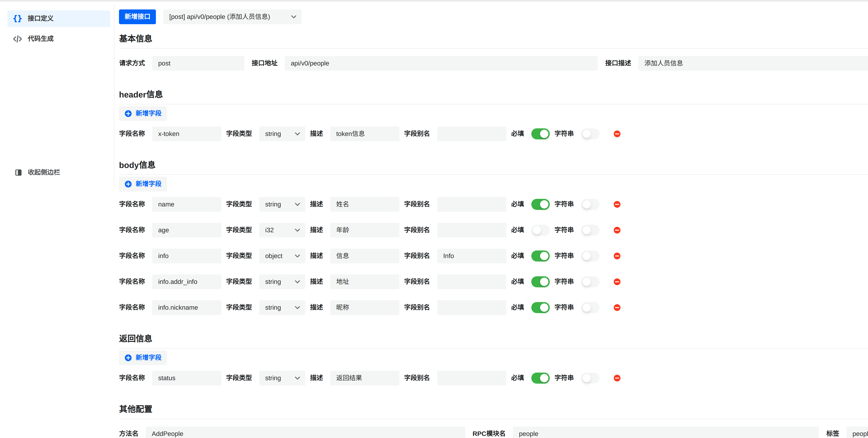Delete the info.addr_info field row
This screenshot has width=868, height=438.
coord(617,282)
